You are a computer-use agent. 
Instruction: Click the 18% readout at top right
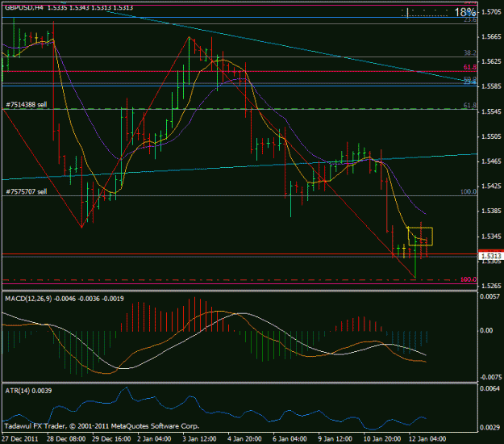pyautogui.click(x=464, y=13)
